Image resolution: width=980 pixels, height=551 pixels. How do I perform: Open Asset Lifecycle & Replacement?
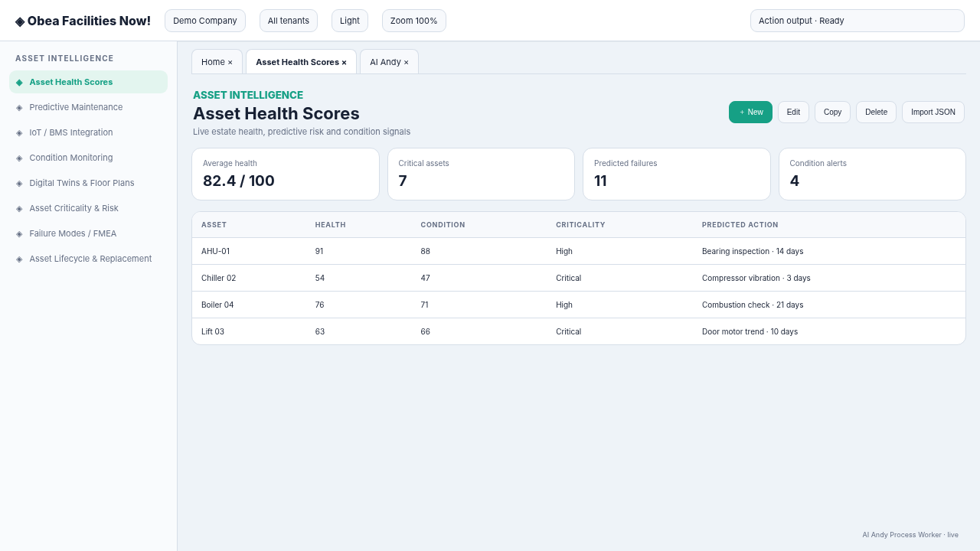click(x=88, y=259)
